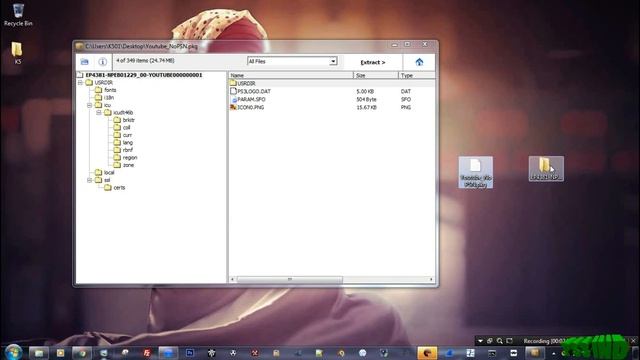Select USRDIR row in file list
The width and height of the screenshot is (640, 360).
[x=332, y=83]
